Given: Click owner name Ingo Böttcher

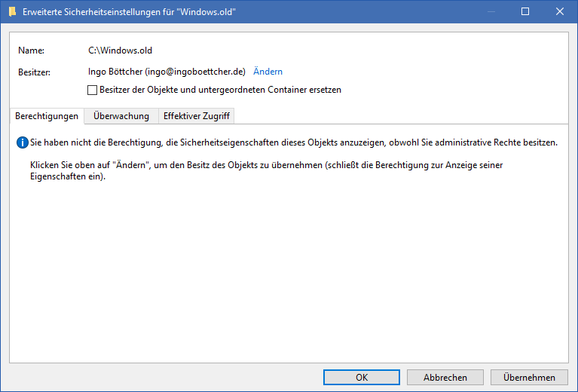Looking at the screenshot, I should 115,72.
